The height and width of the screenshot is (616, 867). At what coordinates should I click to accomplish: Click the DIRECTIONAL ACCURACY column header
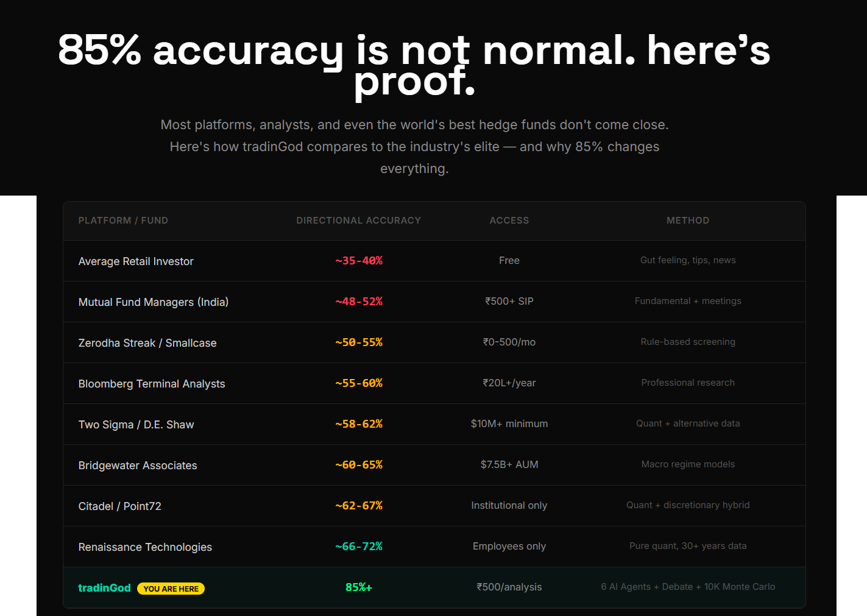coord(358,221)
